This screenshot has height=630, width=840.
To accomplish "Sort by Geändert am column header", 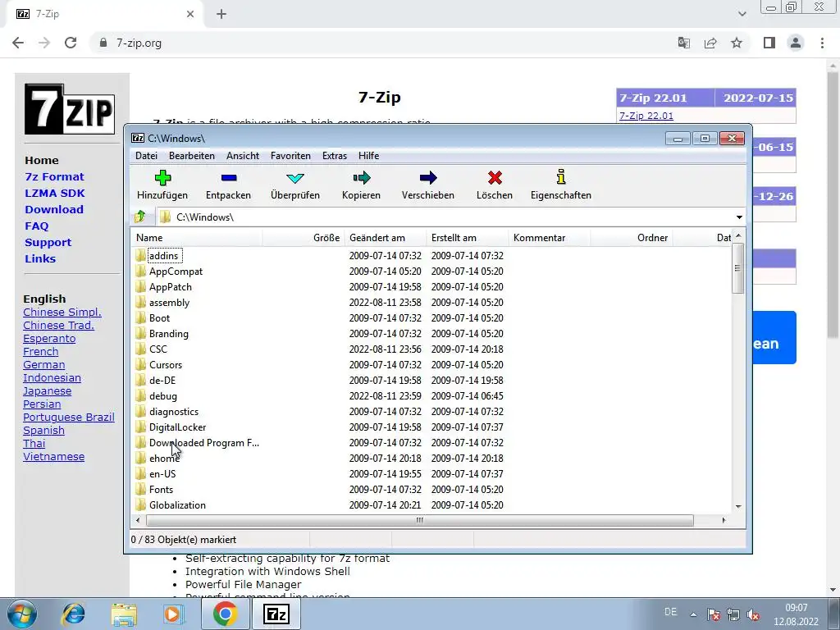I will (386, 238).
